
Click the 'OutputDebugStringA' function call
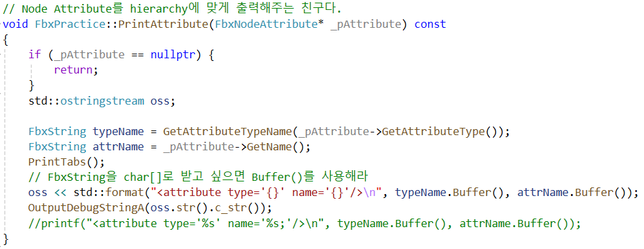pyautogui.click(x=86, y=207)
